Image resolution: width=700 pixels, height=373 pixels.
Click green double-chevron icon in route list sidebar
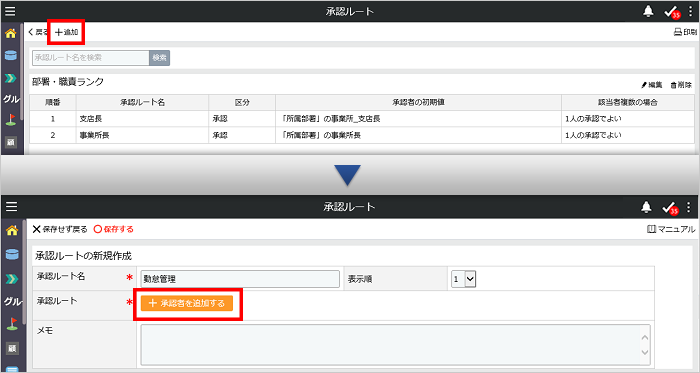11,78
